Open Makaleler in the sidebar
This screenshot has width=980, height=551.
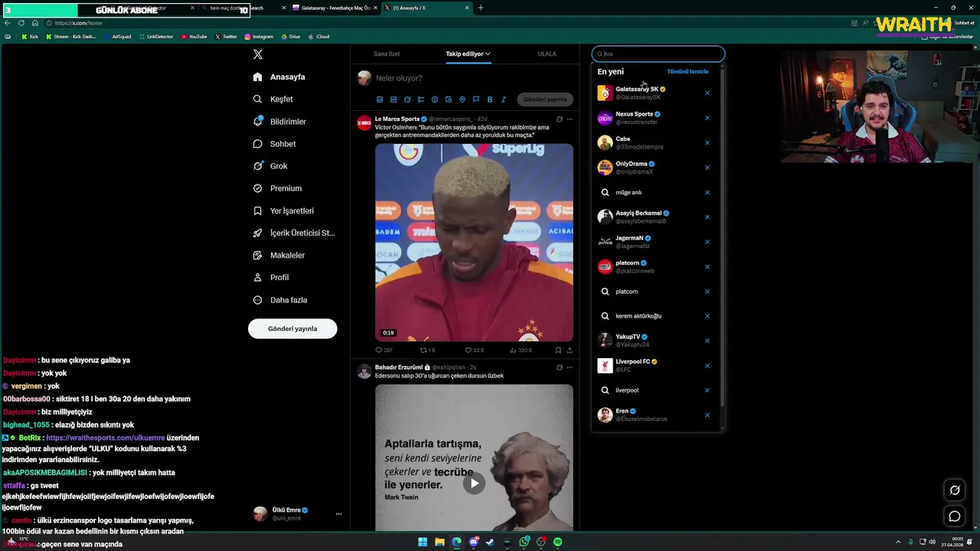coord(279,255)
